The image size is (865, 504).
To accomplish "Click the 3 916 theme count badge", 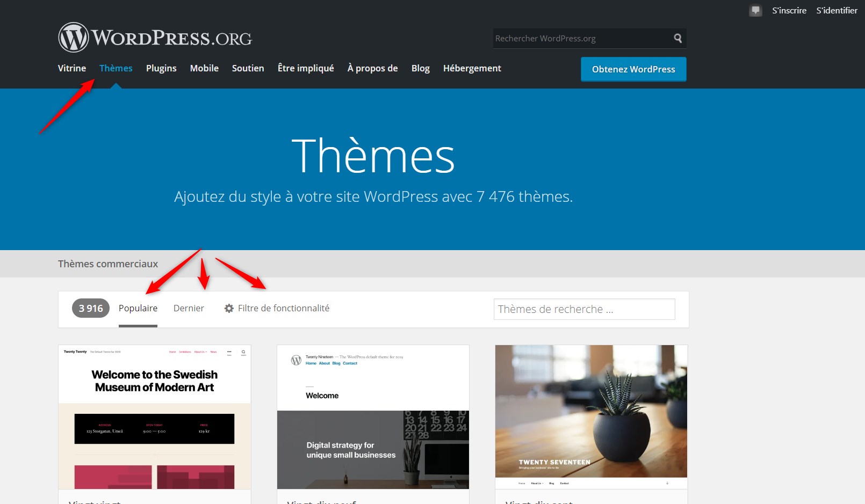I will [91, 308].
